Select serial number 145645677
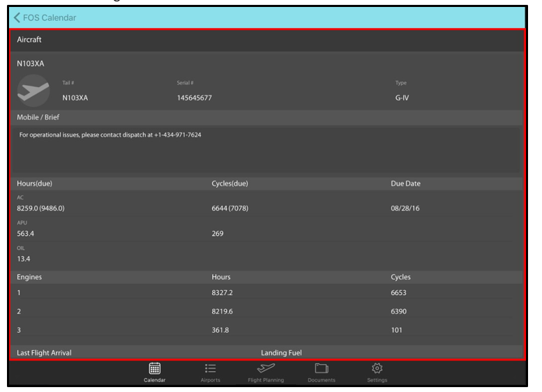Image resolution: width=542 pixels, height=392 pixels. point(195,98)
